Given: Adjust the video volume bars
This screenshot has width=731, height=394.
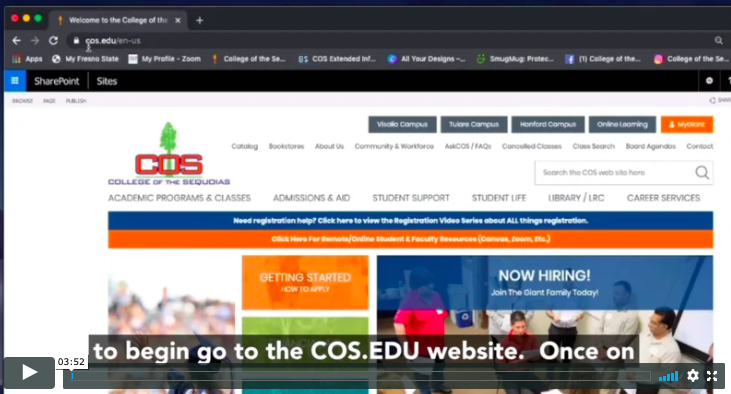Looking at the screenshot, I should coord(669,376).
